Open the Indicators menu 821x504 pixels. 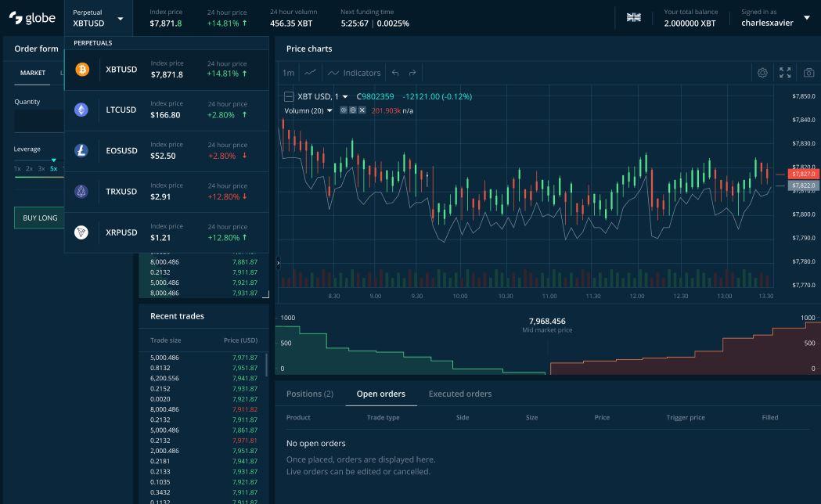pos(355,73)
